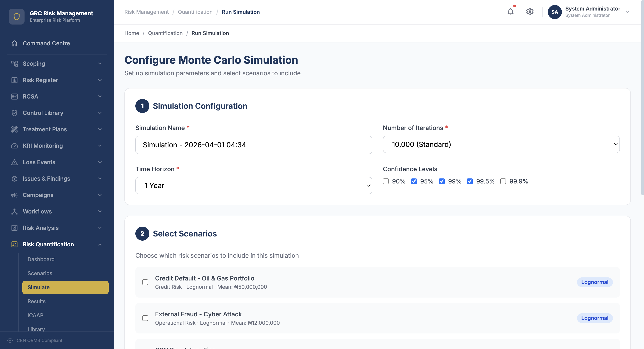The image size is (644, 349).
Task: Open the Time Horizon dropdown
Action: (x=253, y=185)
